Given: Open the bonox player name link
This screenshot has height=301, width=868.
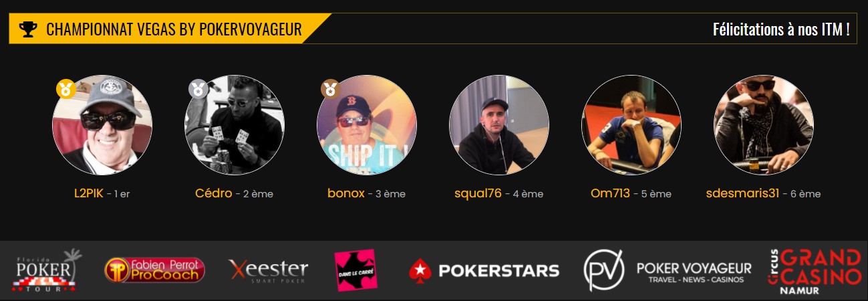Looking at the screenshot, I should click(346, 193).
